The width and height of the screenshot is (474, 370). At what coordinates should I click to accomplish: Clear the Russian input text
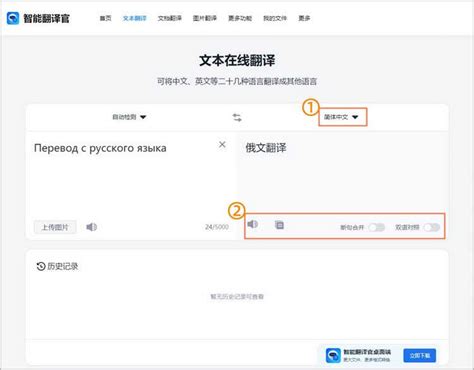pyautogui.click(x=222, y=144)
